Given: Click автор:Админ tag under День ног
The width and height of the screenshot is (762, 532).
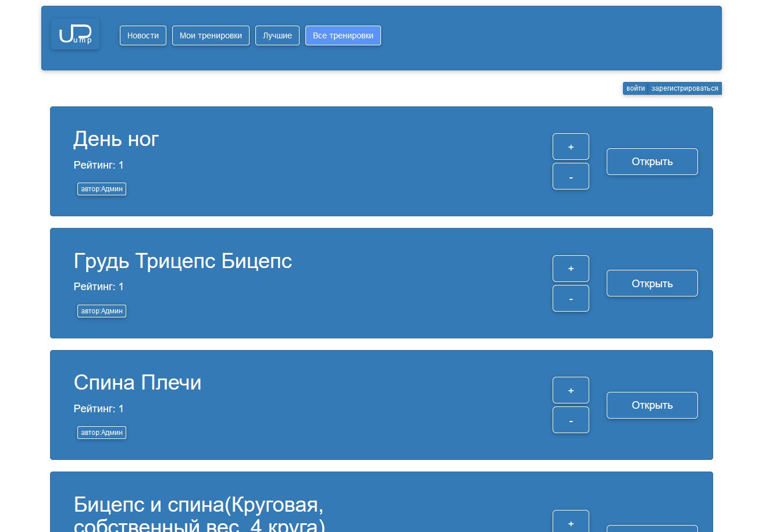Looking at the screenshot, I should (102, 189).
